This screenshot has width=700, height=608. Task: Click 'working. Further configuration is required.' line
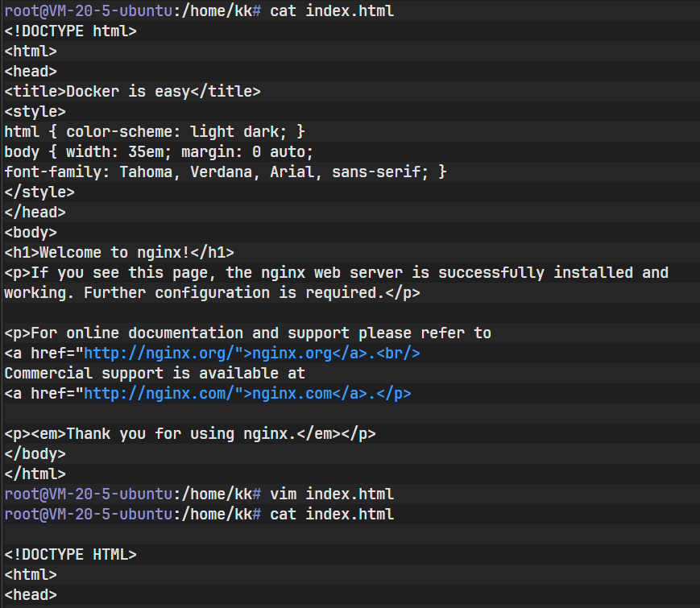pos(213,293)
